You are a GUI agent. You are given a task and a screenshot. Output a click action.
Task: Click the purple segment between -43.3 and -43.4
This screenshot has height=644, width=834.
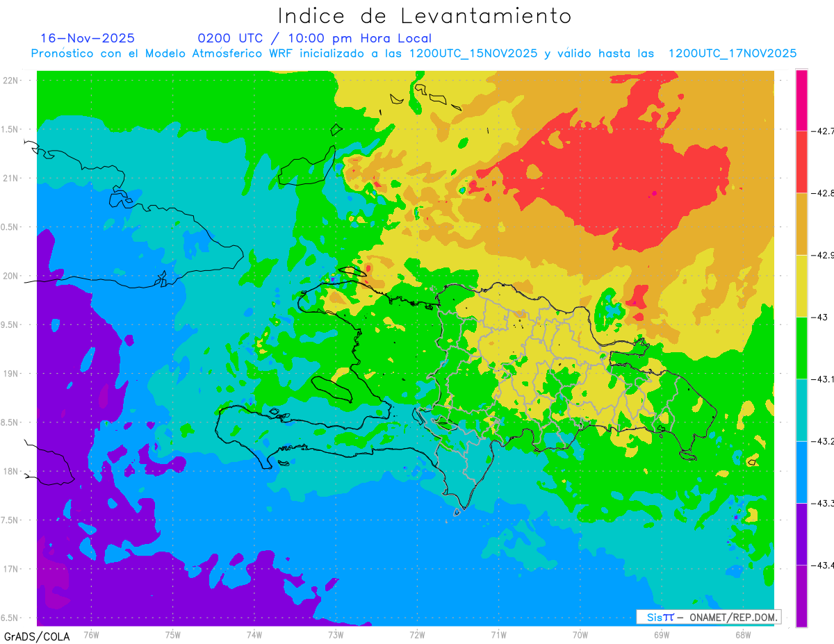tap(801, 534)
